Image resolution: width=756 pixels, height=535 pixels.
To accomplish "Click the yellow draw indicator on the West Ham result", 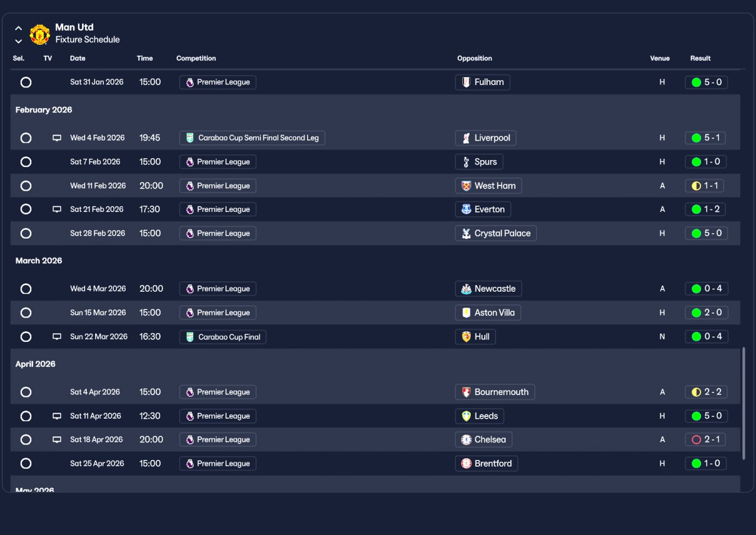I will coord(696,185).
